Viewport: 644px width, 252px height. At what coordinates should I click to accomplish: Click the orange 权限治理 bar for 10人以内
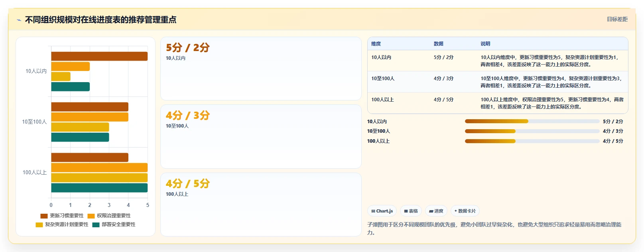click(70, 67)
